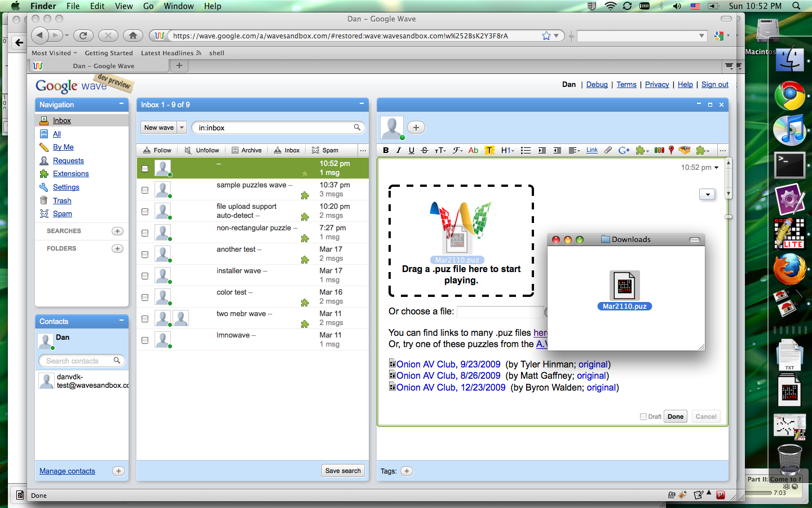Select the checkbox for file upload support wave
Screen dimensions: 812x508
[145, 212]
